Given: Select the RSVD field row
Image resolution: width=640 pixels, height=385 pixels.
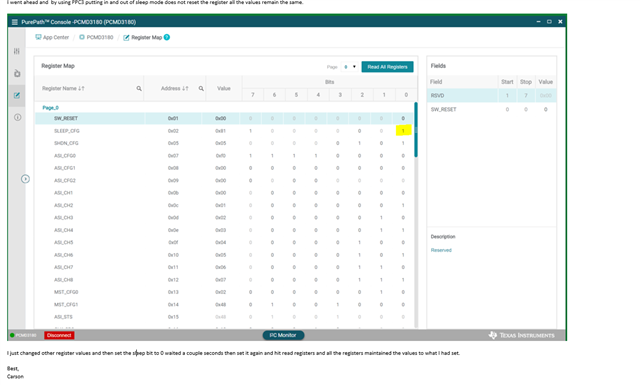Looking at the screenshot, I should 491,96.
